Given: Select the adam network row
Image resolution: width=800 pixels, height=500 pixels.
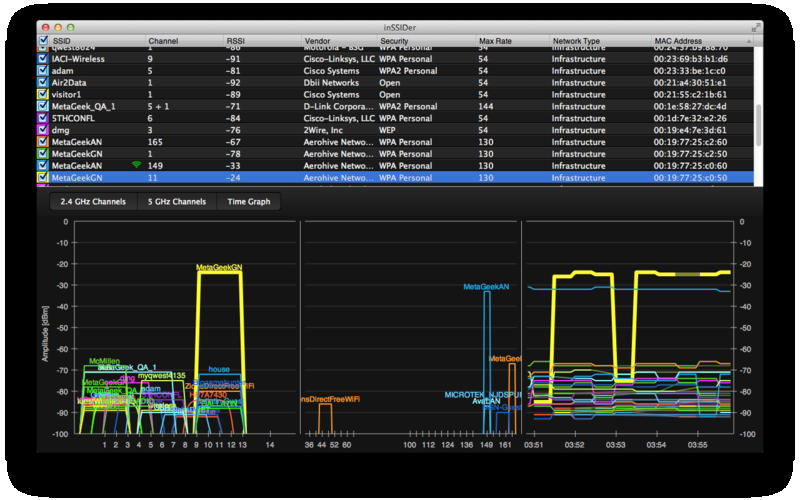Looking at the screenshot, I should point(395,70).
